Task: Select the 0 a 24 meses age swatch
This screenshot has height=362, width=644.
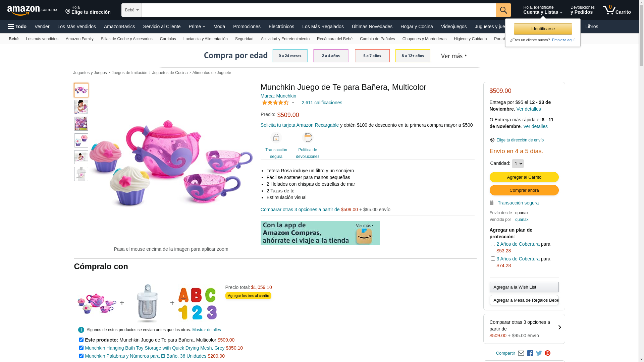Action: (x=290, y=56)
